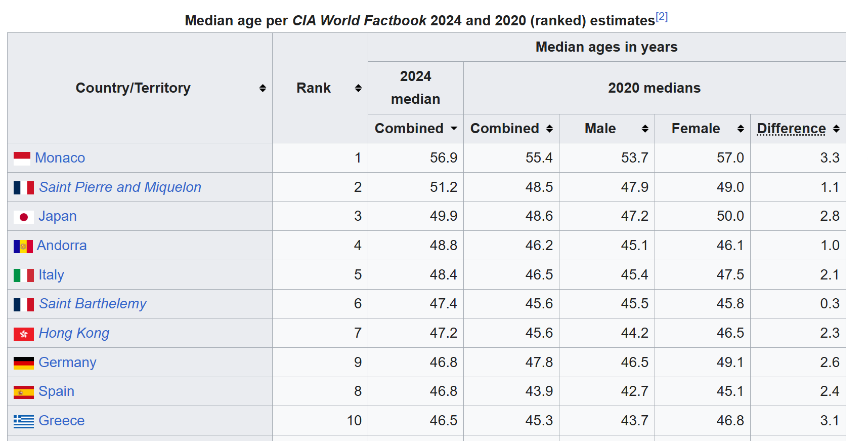The image size is (868, 441).
Task: Open the Hong Kong article link
Action: tap(74, 333)
